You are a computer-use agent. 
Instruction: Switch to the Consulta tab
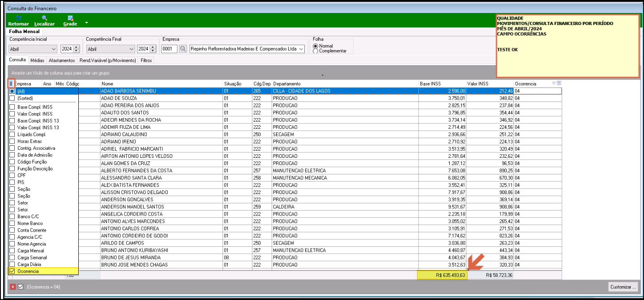pyautogui.click(x=17, y=60)
